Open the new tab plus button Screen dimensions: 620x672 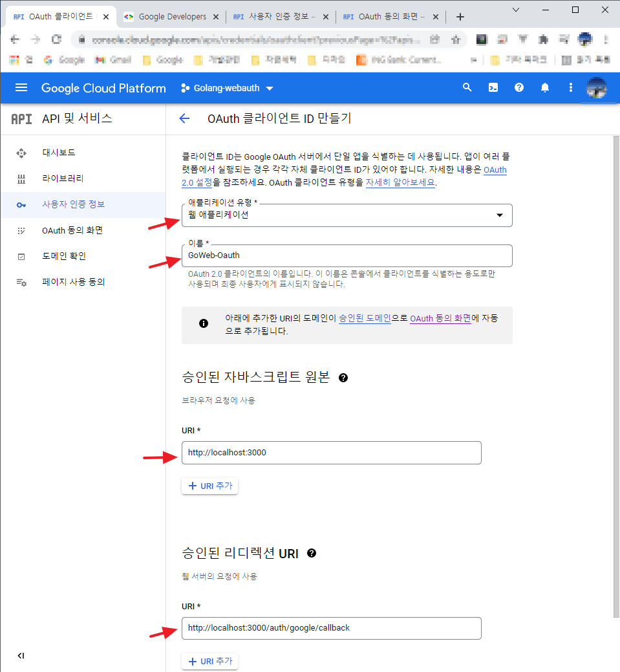point(460,17)
